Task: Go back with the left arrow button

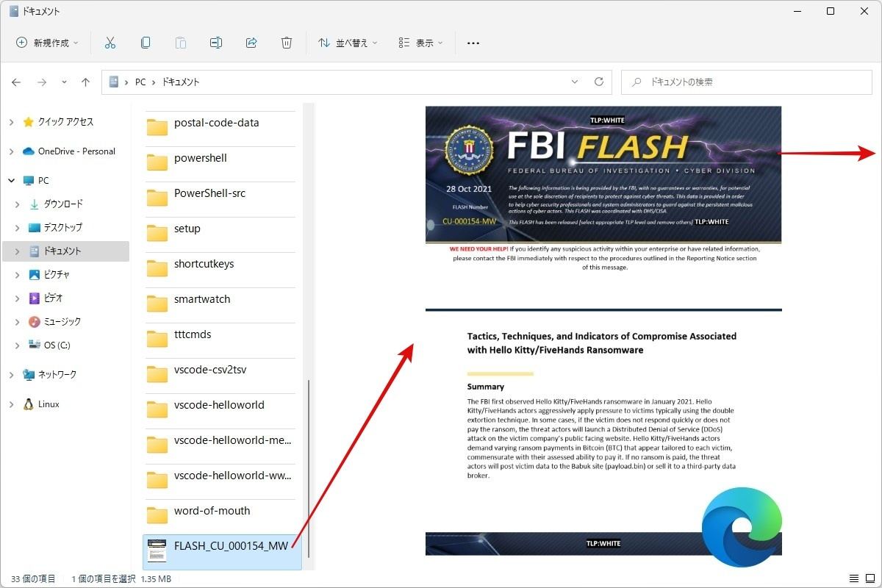Action: coord(16,82)
